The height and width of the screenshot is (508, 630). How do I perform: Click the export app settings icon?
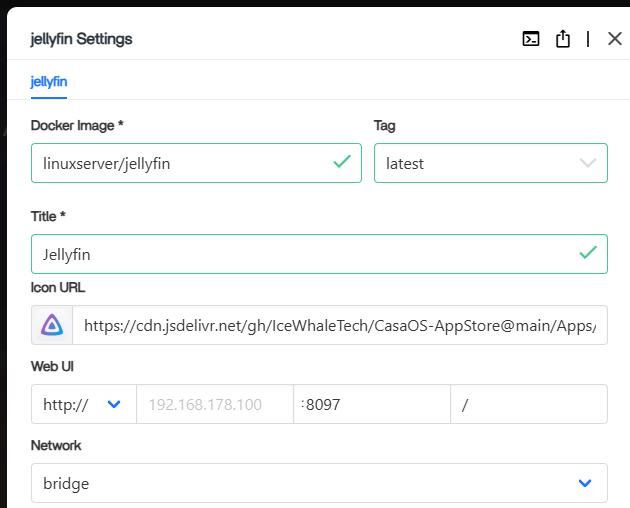[x=563, y=39]
